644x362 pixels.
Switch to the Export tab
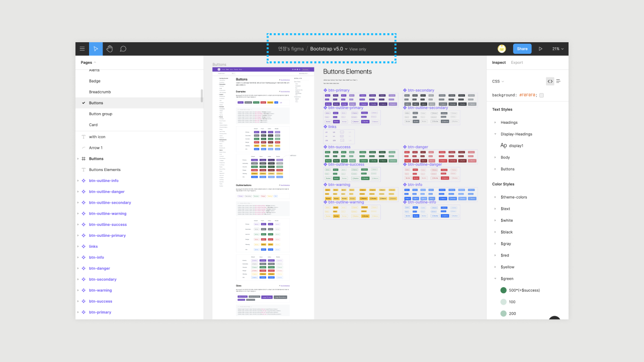[517, 63]
